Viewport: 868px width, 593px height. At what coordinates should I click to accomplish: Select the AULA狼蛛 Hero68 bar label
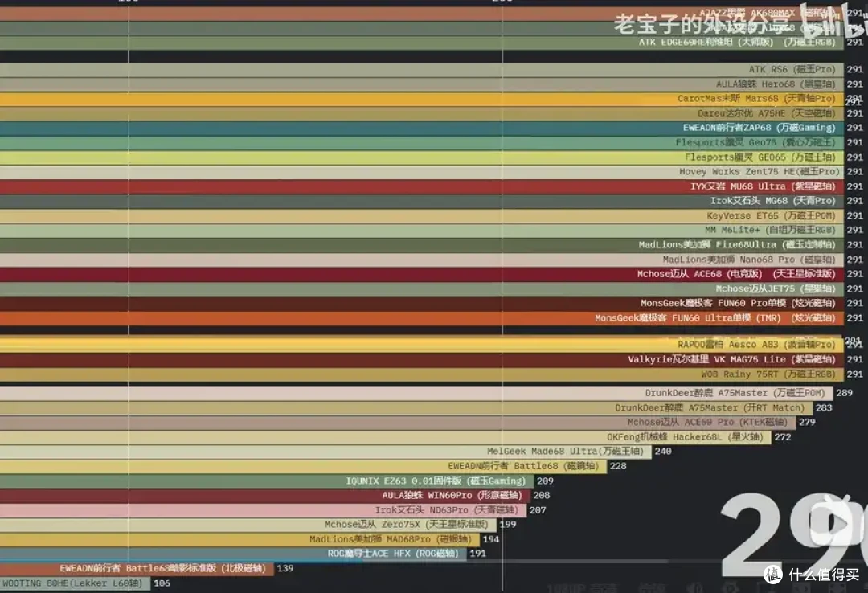tap(776, 84)
